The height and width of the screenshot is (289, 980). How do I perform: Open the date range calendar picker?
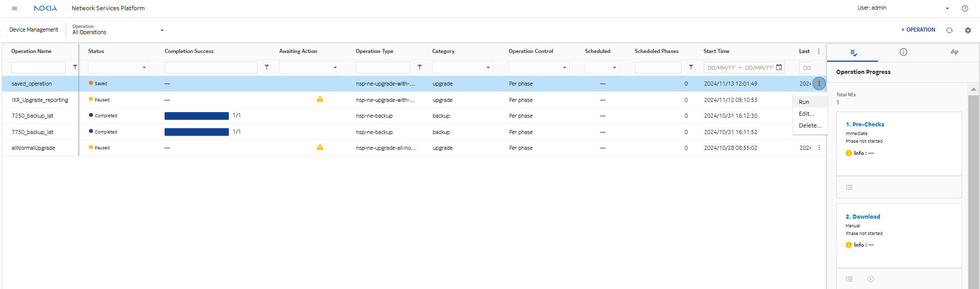pos(779,67)
